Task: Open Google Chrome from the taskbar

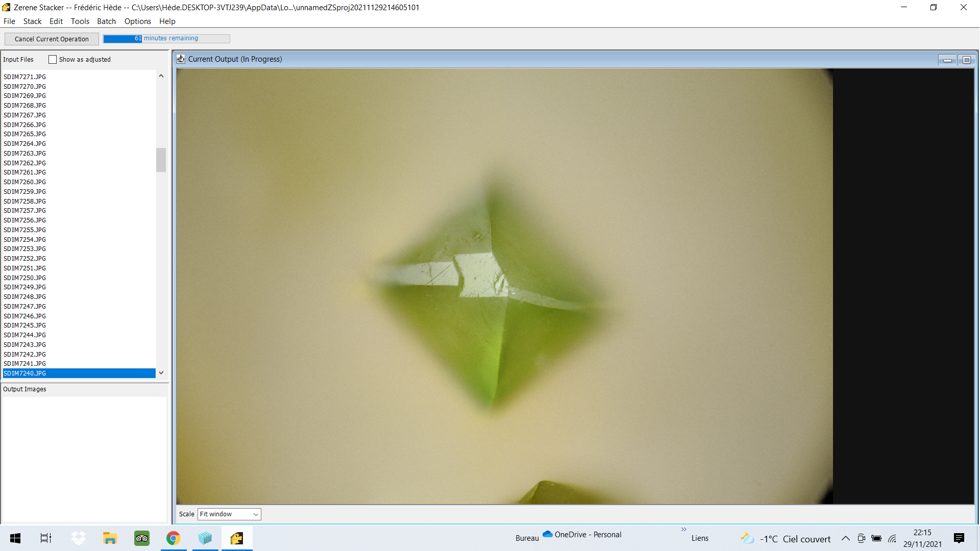Action: pos(174,538)
